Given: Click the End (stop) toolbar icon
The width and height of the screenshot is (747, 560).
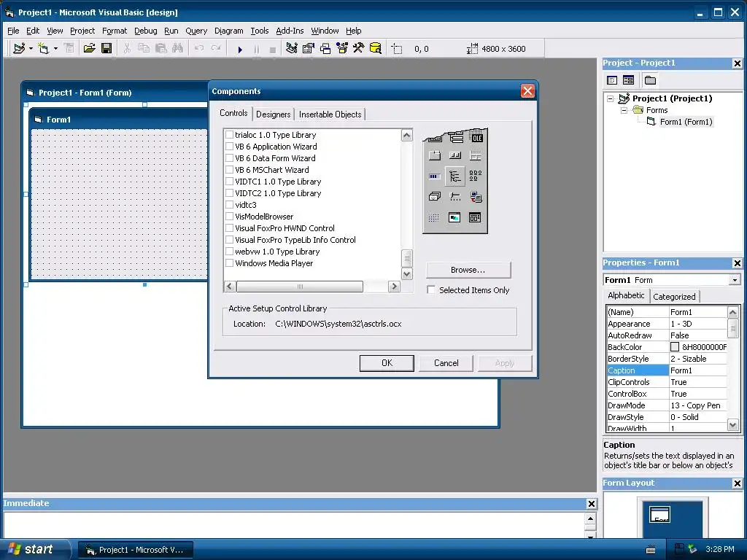Looking at the screenshot, I should tap(273, 50).
